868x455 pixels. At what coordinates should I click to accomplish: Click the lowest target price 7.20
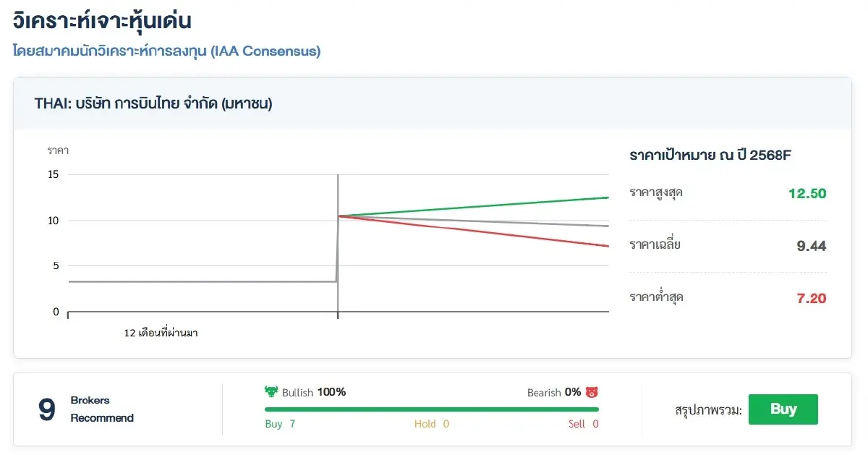point(811,298)
